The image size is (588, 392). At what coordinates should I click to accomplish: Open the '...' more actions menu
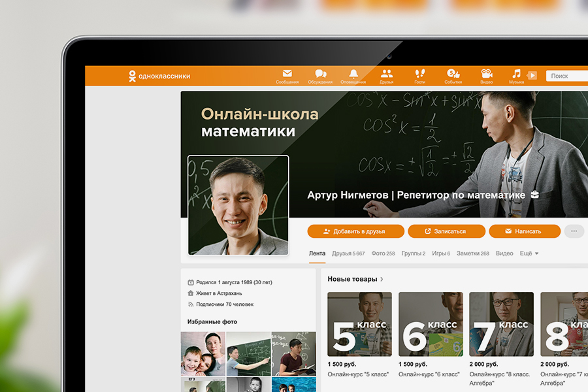(572, 230)
